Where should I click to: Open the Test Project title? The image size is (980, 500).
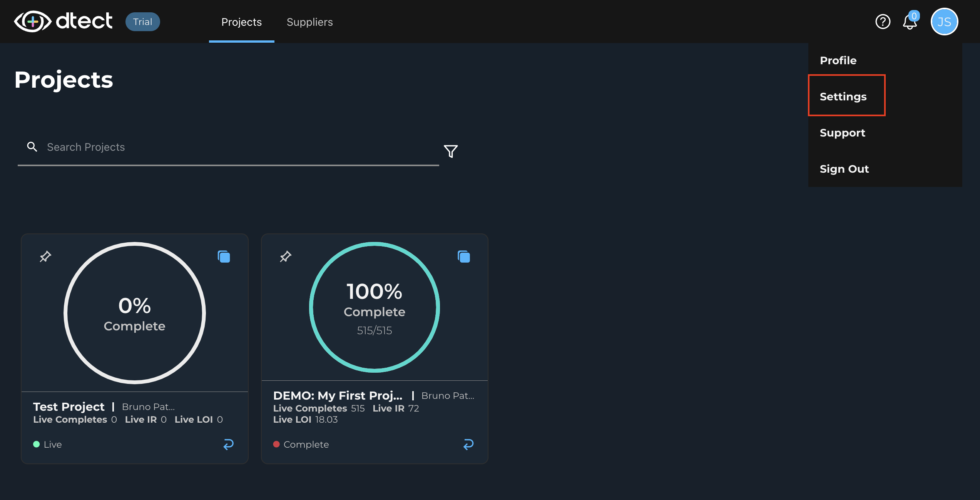coord(69,407)
